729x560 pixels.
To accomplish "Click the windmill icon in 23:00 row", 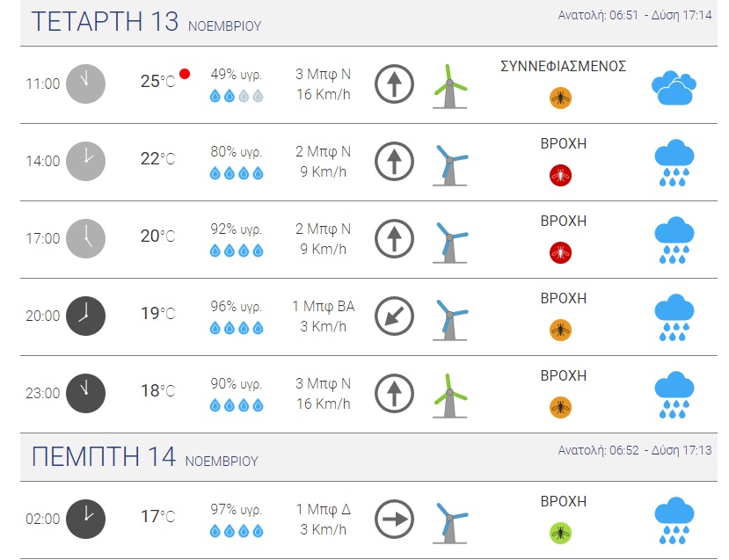I will [x=451, y=395].
